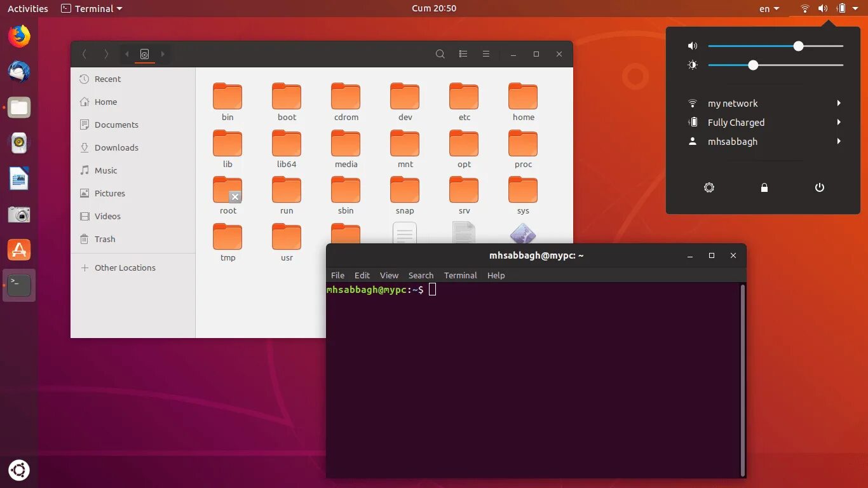Lock the screen using the padlock icon

click(764, 187)
